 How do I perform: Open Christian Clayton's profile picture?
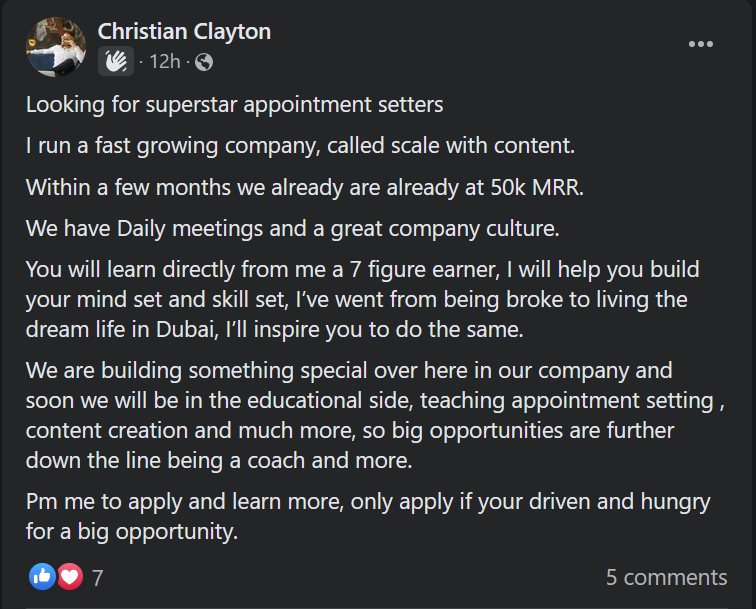point(56,47)
